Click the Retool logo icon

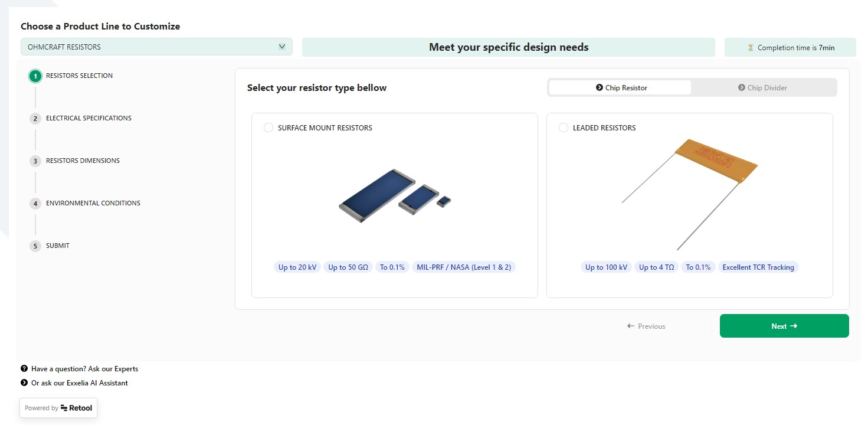tap(64, 408)
